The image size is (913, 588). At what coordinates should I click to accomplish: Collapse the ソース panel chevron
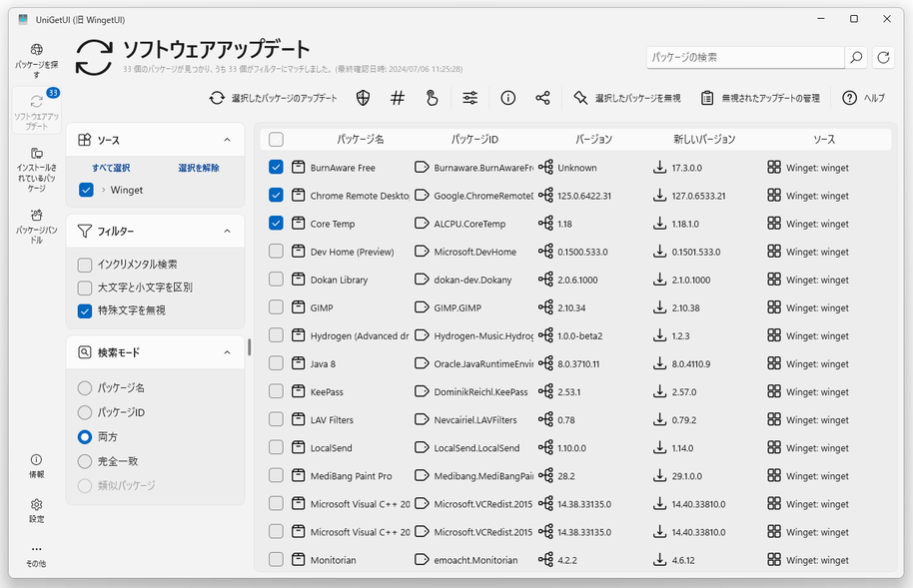(x=227, y=140)
